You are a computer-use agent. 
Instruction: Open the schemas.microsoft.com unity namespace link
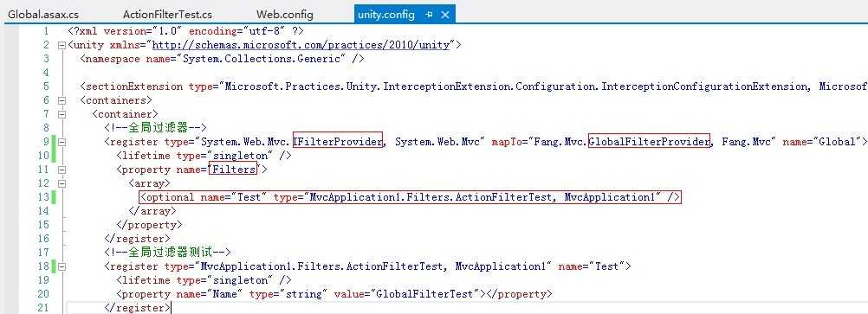pos(301,45)
